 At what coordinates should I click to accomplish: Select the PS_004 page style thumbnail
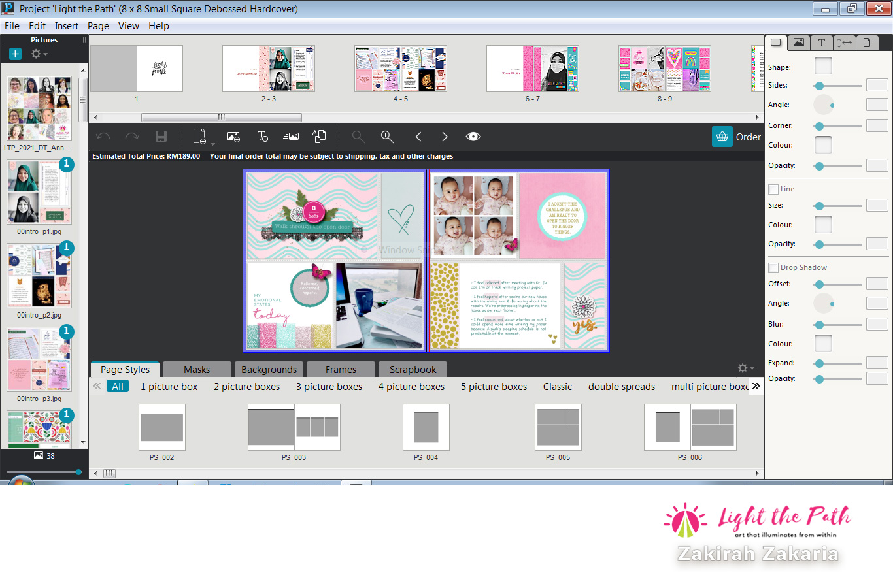(426, 428)
